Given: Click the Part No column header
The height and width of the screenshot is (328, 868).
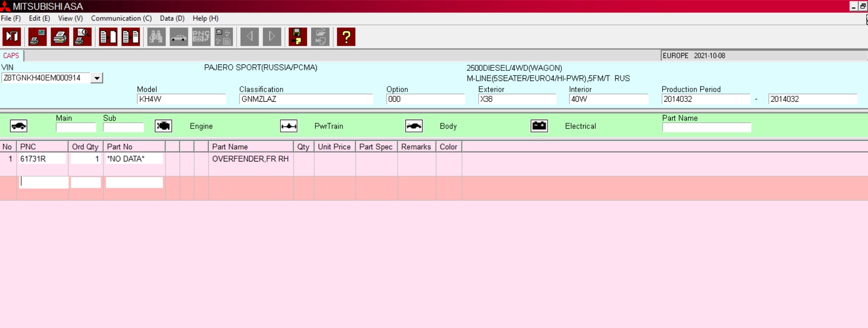Looking at the screenshot, I should pyautogui.click(x=134, y=147).
